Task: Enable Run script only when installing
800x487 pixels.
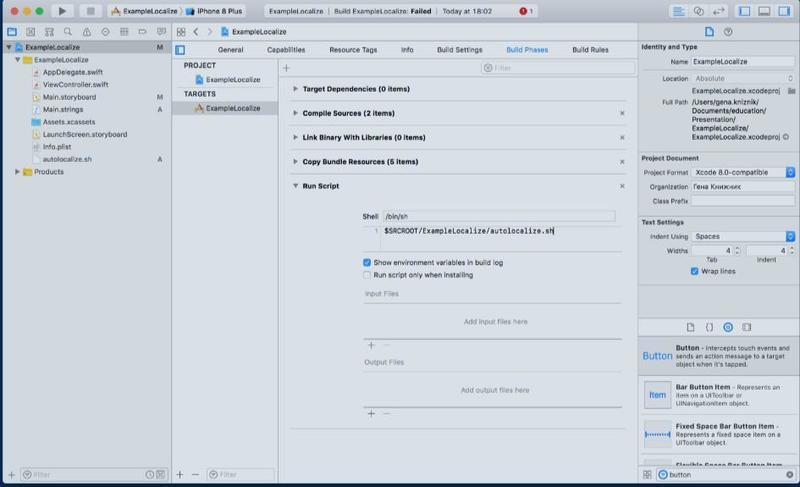Action: click(x=367, y=274)
